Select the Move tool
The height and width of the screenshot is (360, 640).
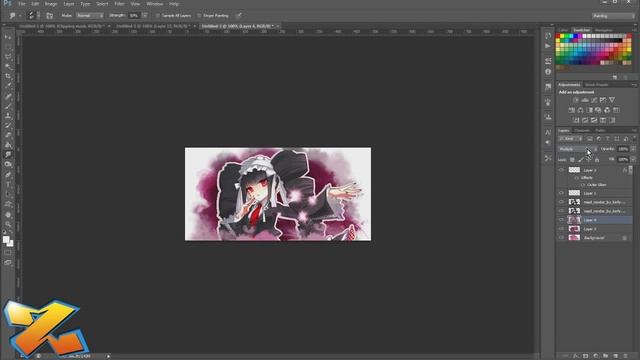coord(8,37)
